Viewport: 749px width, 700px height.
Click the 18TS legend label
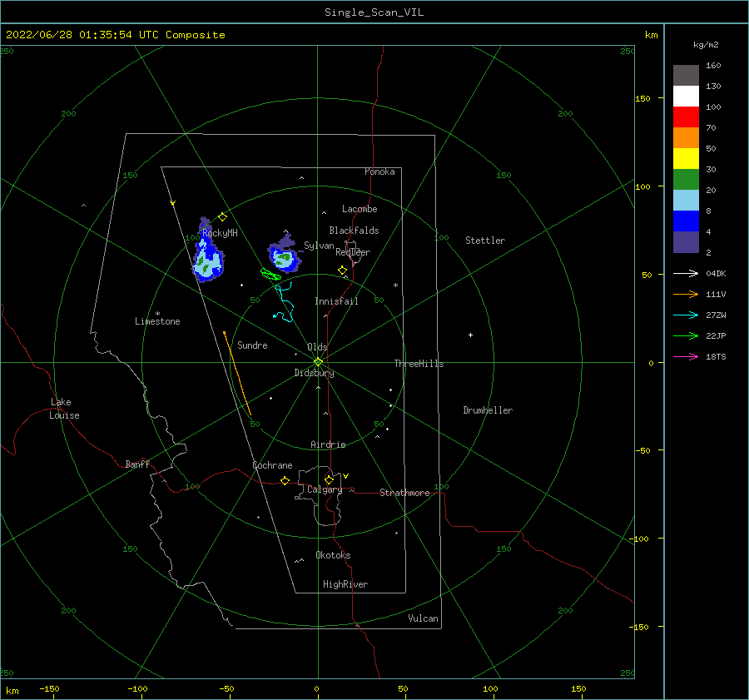(716, 357)
